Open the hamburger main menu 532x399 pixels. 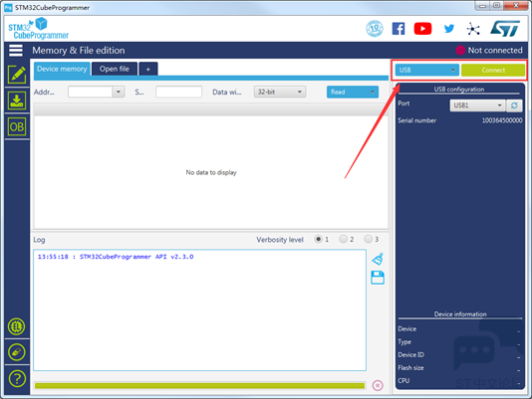16,51
